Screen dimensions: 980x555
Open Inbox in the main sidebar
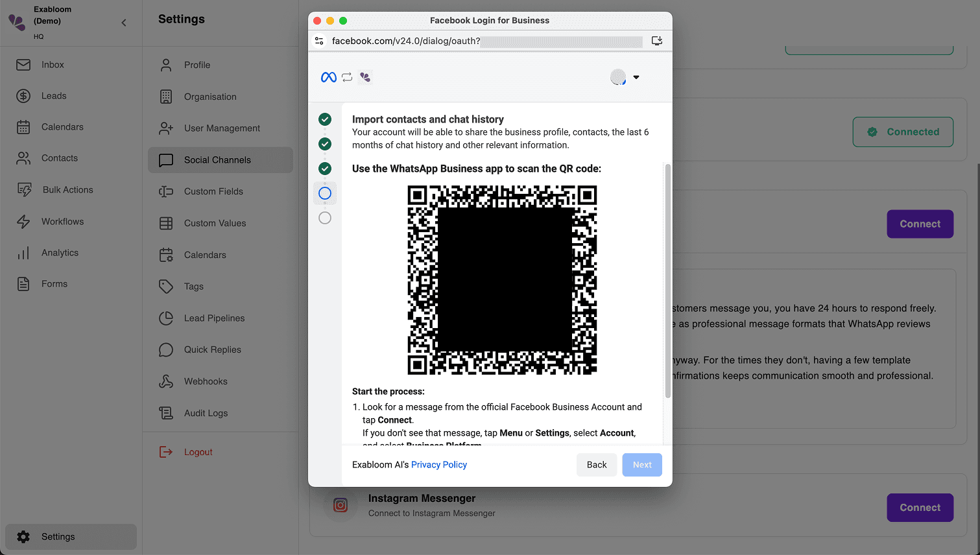[71, 65]
